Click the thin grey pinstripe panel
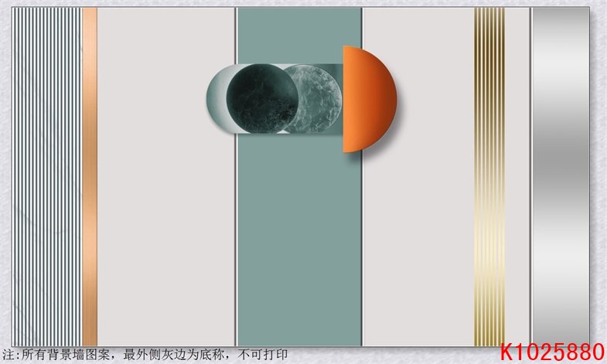 click(47, 176)
